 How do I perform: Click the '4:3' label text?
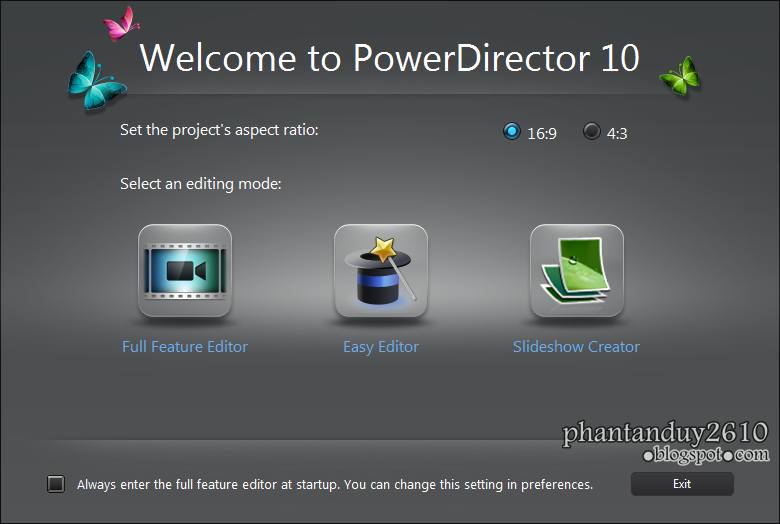[x=617, y=133]
